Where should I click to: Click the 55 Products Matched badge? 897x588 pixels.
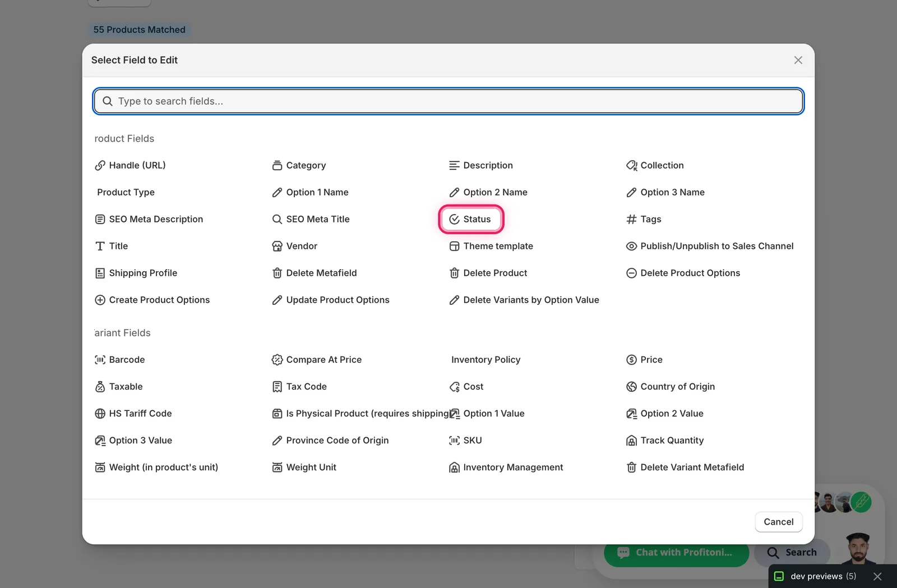[139, 30]
